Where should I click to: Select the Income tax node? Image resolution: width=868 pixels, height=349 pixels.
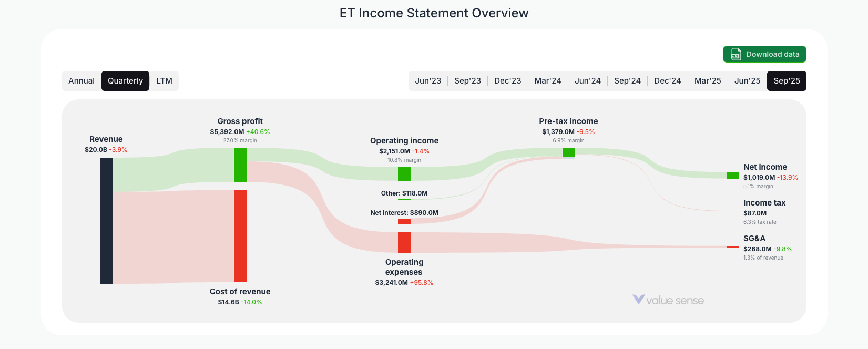tap(764, 202)
